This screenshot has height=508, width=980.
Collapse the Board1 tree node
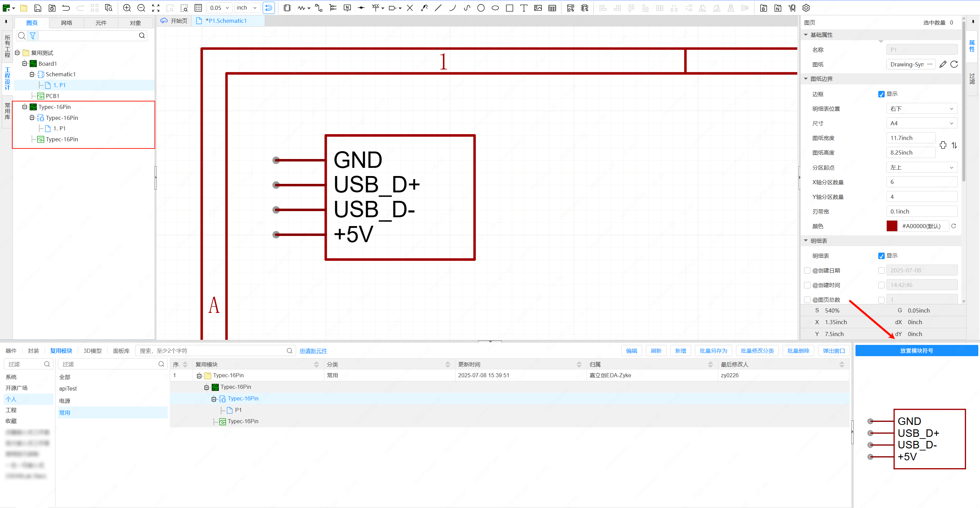tap(25, 64)
